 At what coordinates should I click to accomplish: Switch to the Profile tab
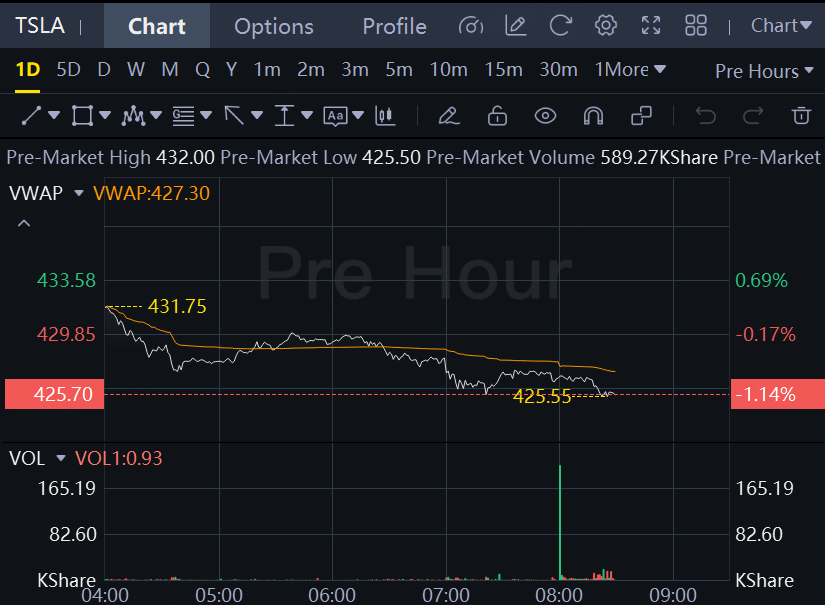[x=395, y=26]
